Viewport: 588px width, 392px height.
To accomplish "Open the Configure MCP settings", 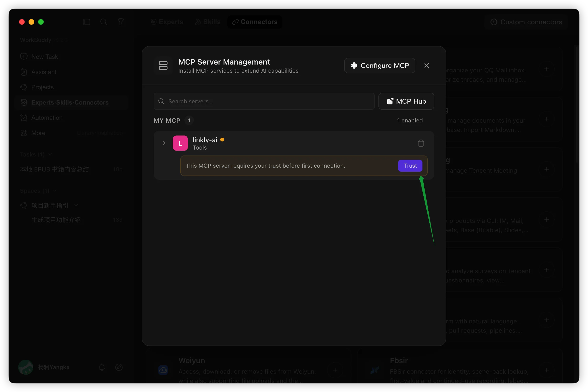I will coord(380,65).
